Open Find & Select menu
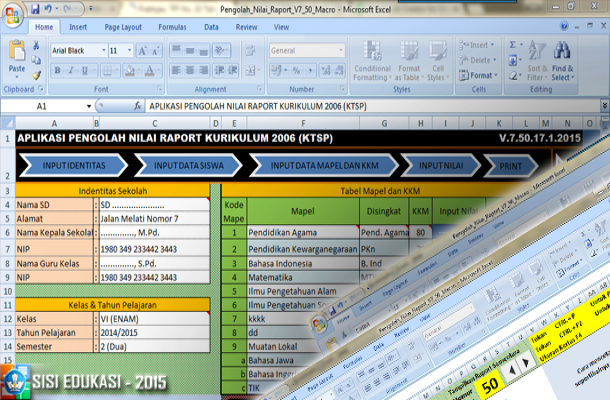Image resolution: width=610 pixels, height=400 pixels. click(x=563, y=61)
